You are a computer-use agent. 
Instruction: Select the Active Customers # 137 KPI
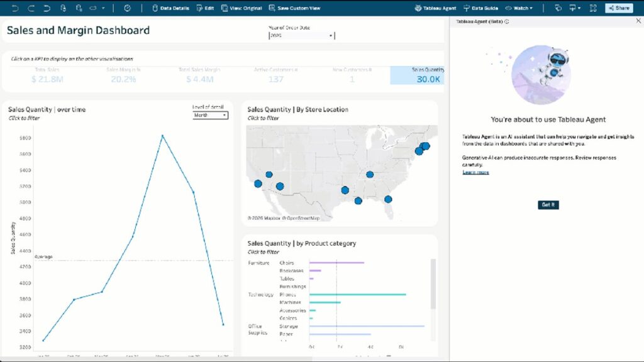coord(276,75)
